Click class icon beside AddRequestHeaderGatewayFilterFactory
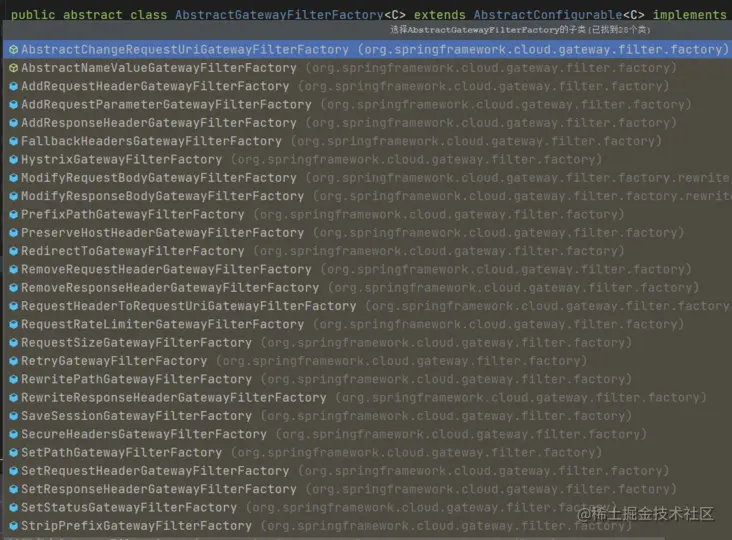 click(14, 86)
